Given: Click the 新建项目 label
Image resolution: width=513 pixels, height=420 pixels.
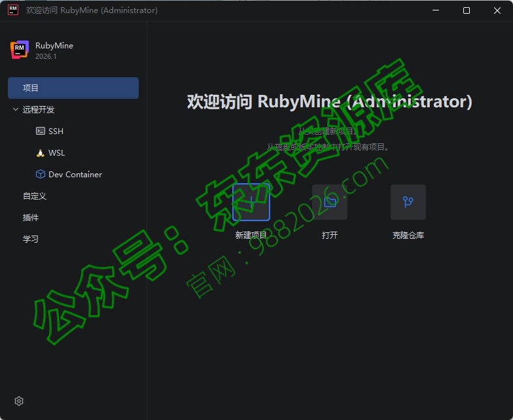Looking at the screenshot, I should (x=251, y=236).
